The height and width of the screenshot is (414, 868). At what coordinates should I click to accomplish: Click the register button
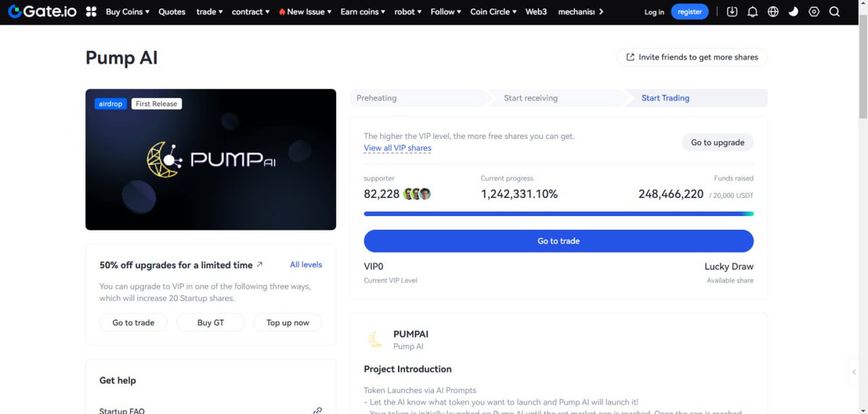[690, 12]
